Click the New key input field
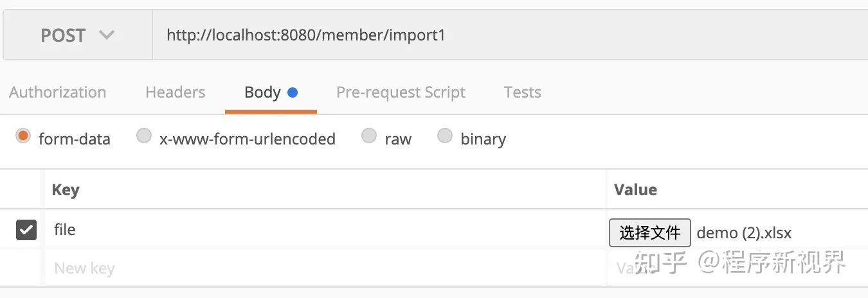The image size is (868, 298). click(x=321, y=268)
